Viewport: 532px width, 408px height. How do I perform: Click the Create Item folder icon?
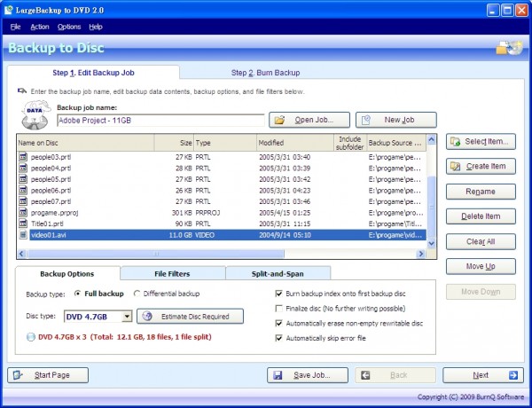[x=454, y=167]
